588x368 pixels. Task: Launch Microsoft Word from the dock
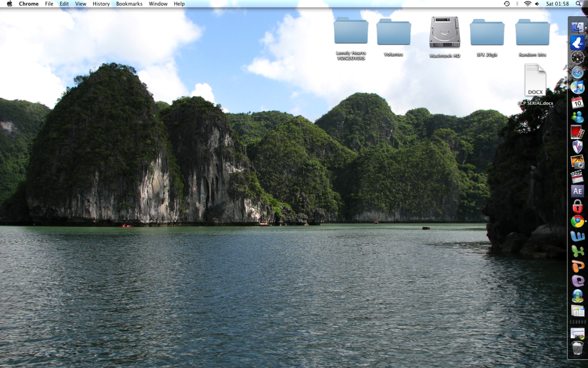(577, 236)
